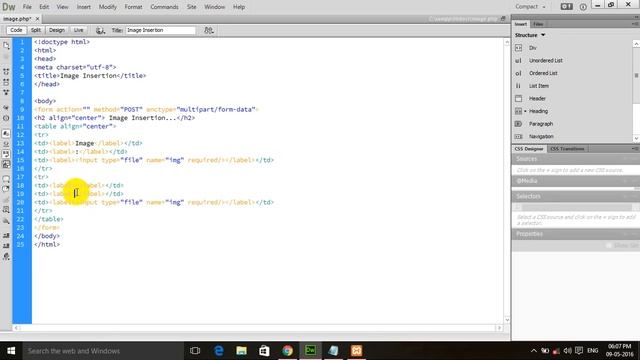Click the Apply Comment icon
Viewport: 640px width, 360px height.
point(6,178)
